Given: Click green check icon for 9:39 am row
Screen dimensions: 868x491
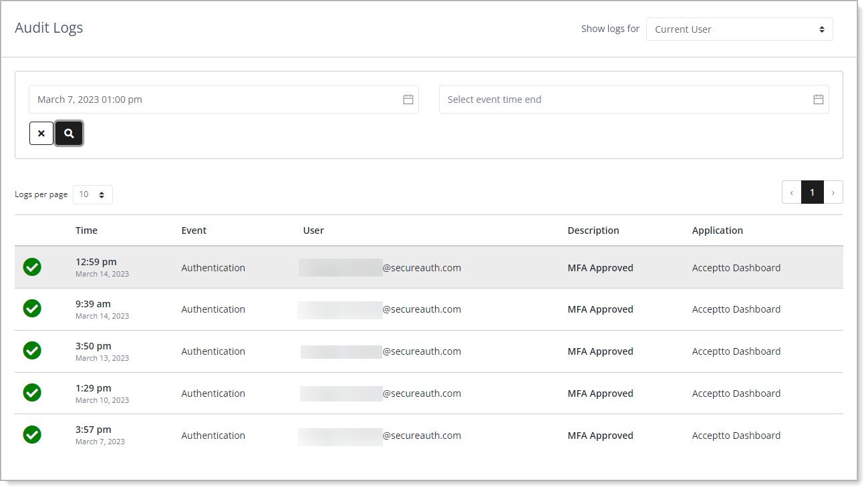Looking at the screenshot, I should tap(32, 309).
